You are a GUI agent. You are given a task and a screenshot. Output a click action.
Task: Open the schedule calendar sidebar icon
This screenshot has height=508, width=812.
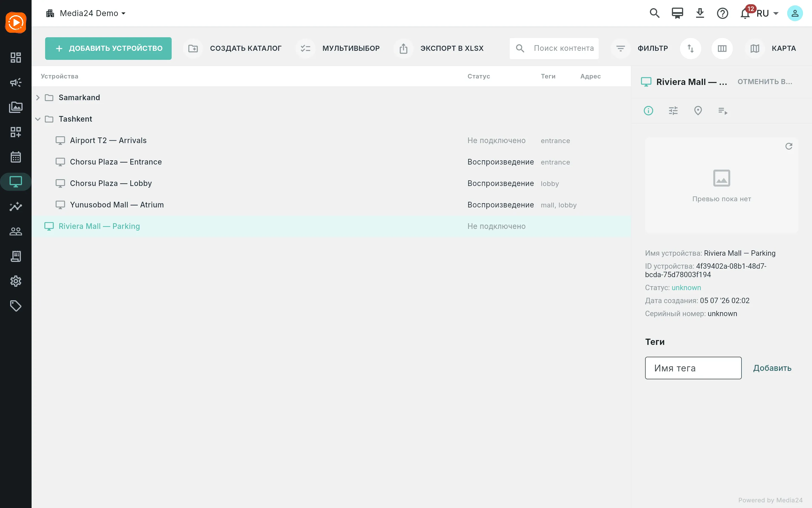point(16,157)
